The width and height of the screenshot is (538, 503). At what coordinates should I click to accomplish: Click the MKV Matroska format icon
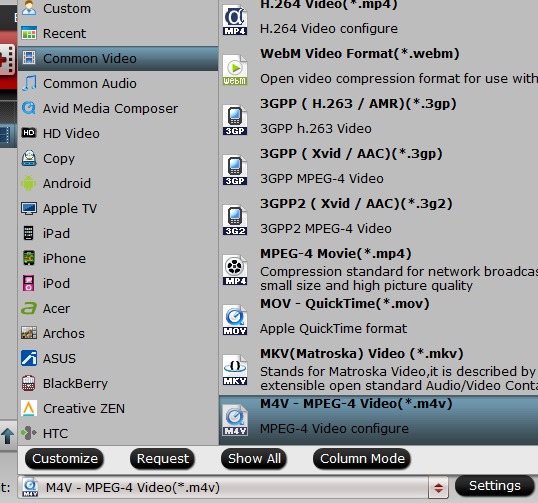coord(235,370)
